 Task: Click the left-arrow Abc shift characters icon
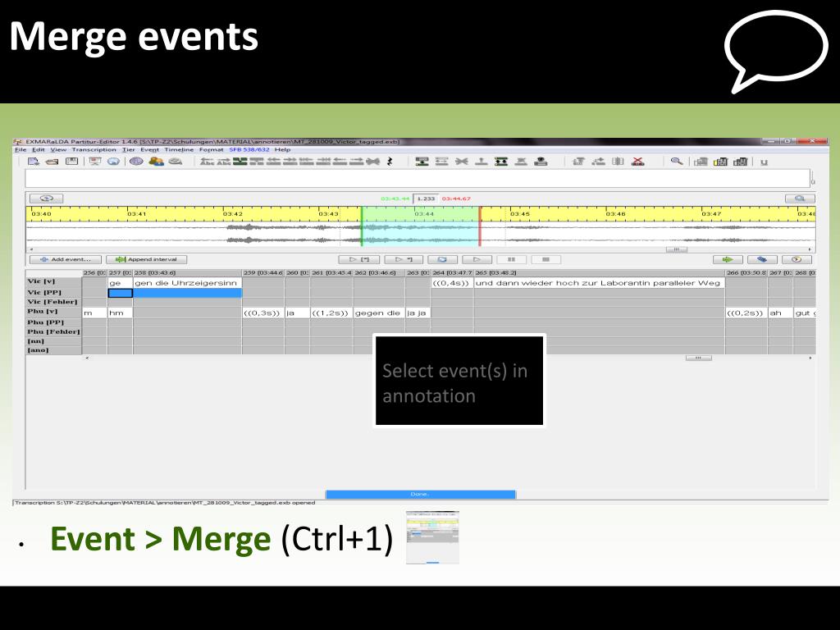pos(207,162)
